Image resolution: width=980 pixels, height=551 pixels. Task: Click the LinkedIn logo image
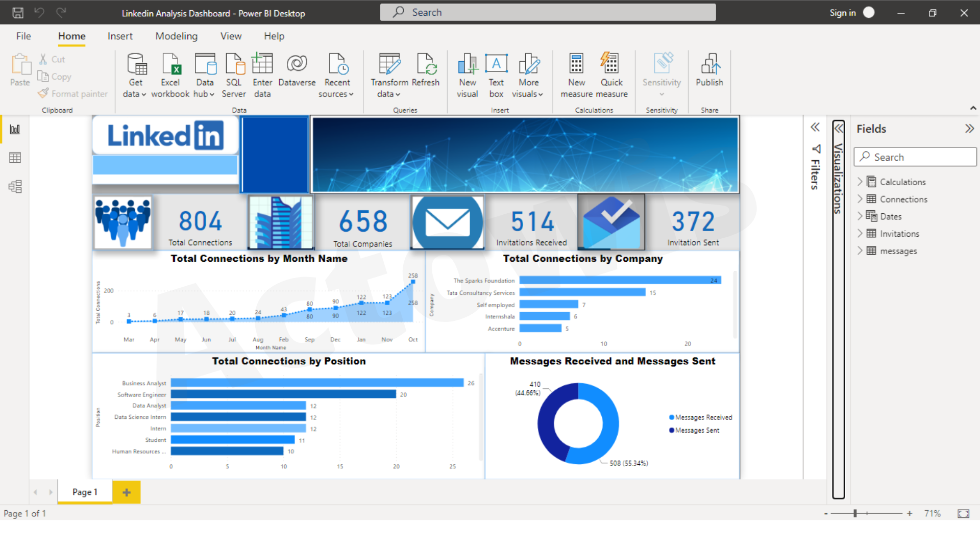[165, 136]
